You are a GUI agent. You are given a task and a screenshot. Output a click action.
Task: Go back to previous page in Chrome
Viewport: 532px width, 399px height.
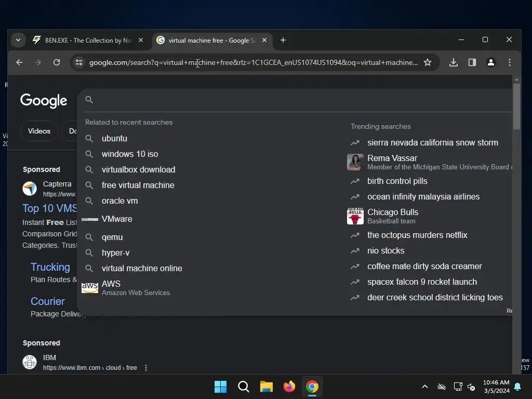[19, 62]
